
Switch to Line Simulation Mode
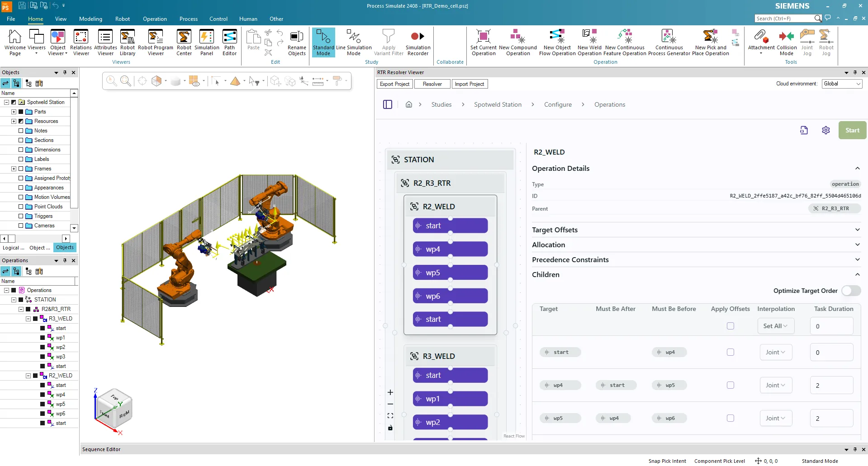point(354,42)
